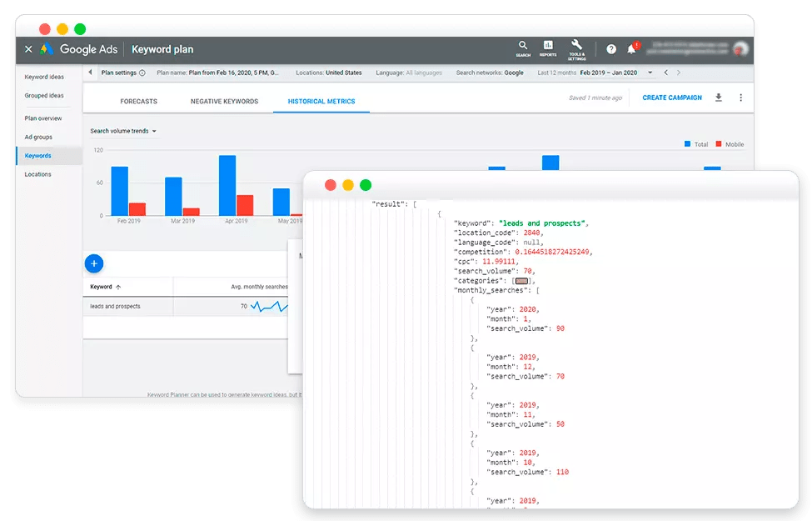Switch to the Forecasts tab
Image resolution: width=812 pixels, height=521 pixels.
138,100
